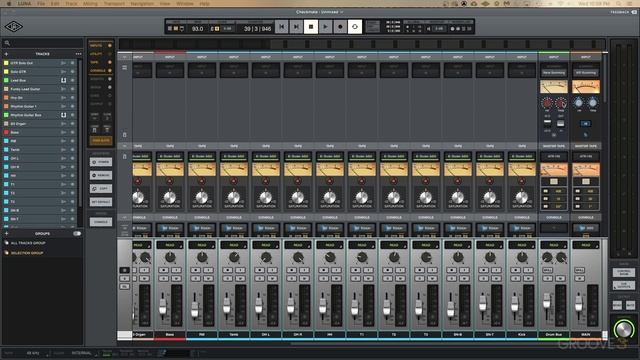The image size is (640, 360).
Task: Click the Set Default button
Action: pos(101,202)
